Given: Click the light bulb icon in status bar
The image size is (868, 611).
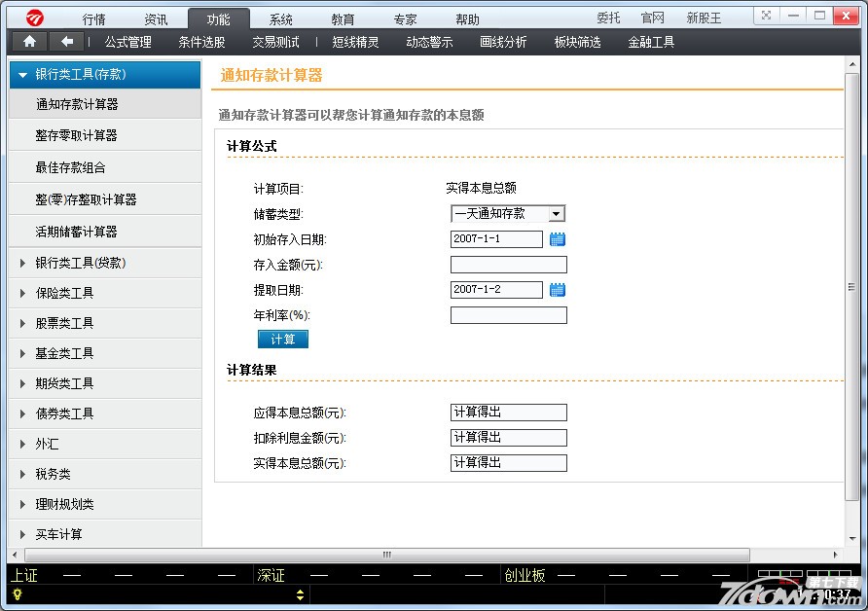Looking at the screenshot, I should (18, 594).
